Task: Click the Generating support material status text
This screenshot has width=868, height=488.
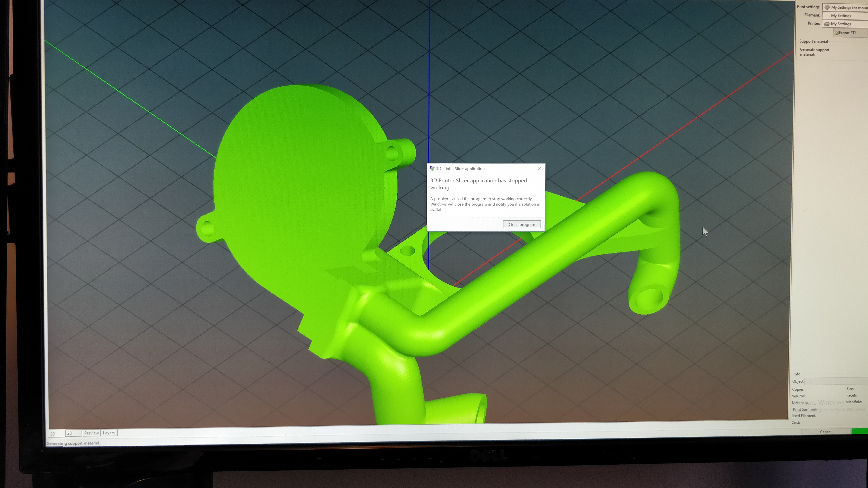Action: [x=74, y=443]
